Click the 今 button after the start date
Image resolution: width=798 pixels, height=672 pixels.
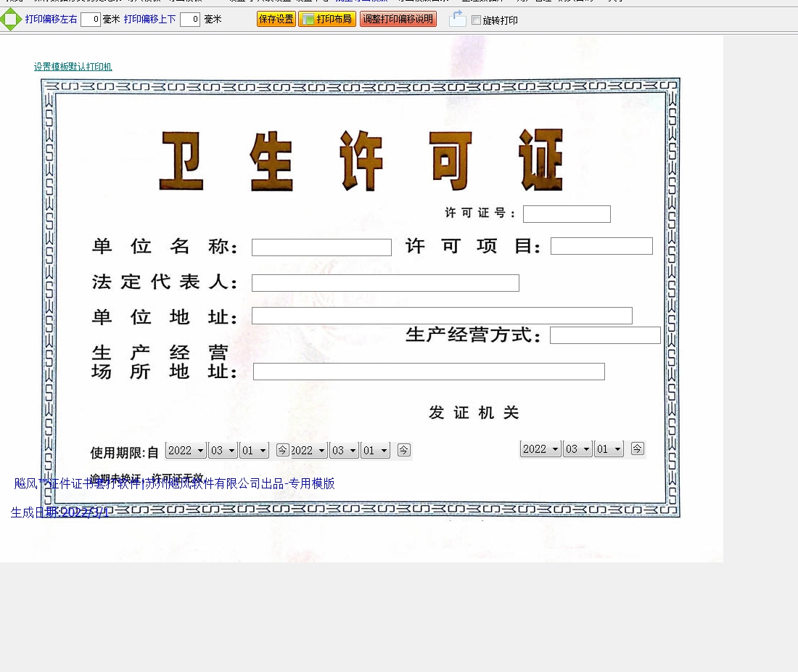tap(283, 450)
